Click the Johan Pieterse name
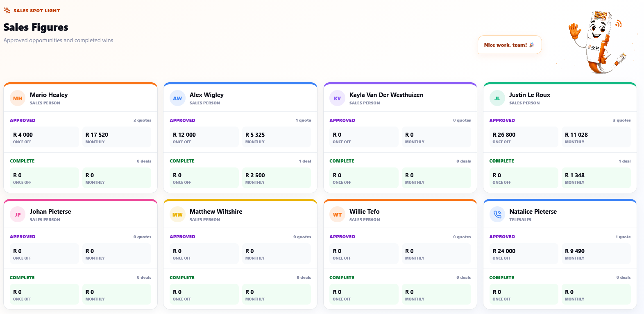 point(50,212)
